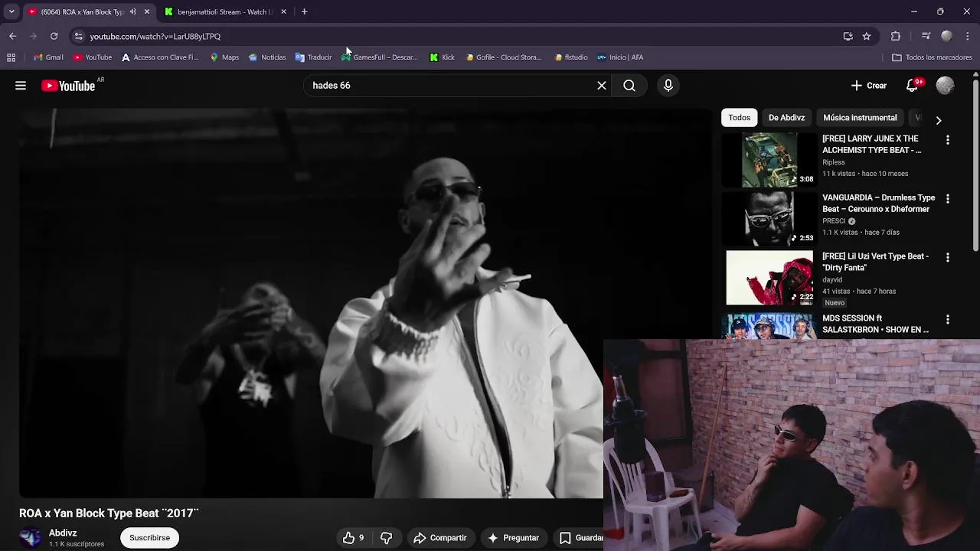Show more filter chips with right arrow

point(939,120)
